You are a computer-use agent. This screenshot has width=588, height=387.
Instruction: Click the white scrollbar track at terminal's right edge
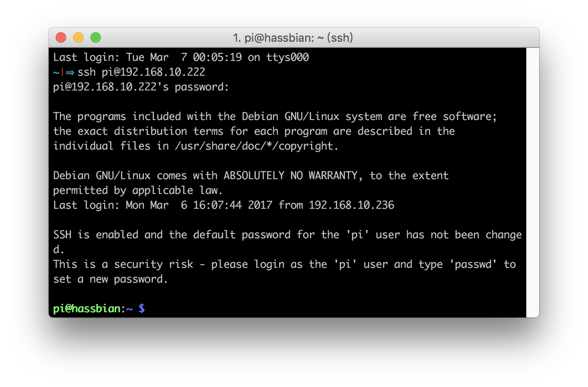[x=532, y=183]
